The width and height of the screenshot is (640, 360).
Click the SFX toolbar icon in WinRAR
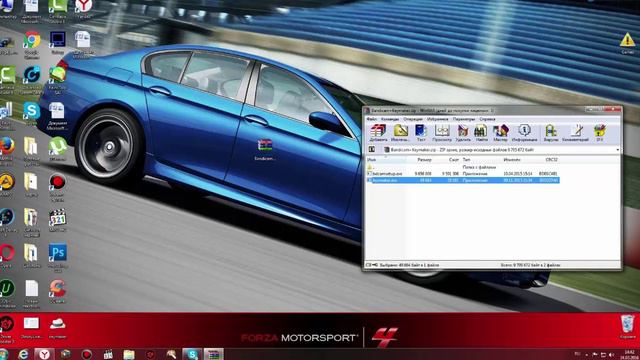coord(600,133)
